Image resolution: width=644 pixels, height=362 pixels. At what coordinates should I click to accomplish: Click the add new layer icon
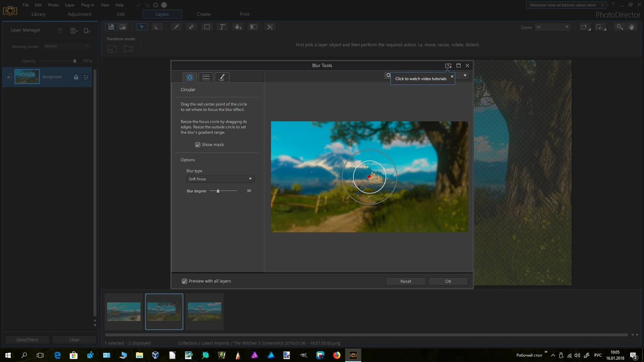click(x=87, y=31)
